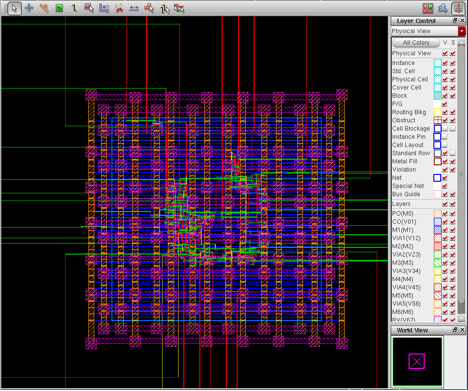Click the green square floorplan icon
This screenshot has width=468, height=391.
coord(59,8)
